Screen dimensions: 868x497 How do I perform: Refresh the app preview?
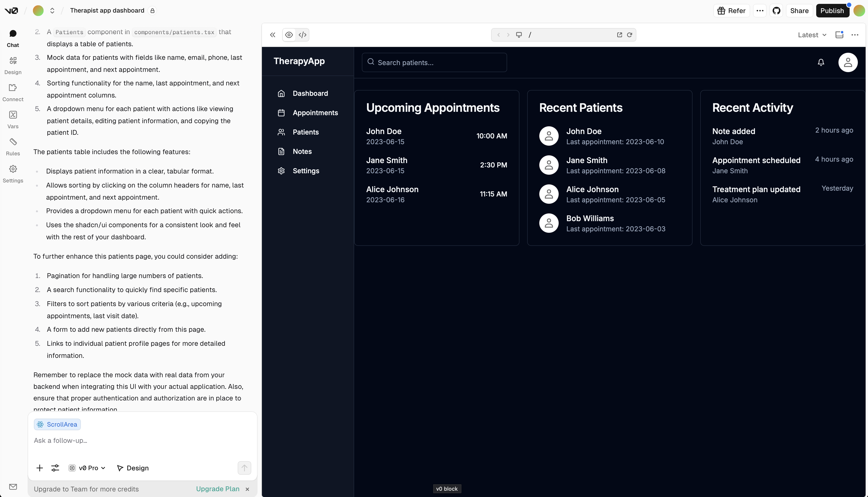click(629, 34)
